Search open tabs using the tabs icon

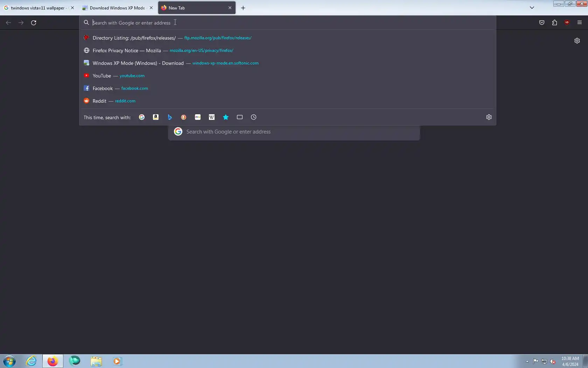click(x=240, y=117)
